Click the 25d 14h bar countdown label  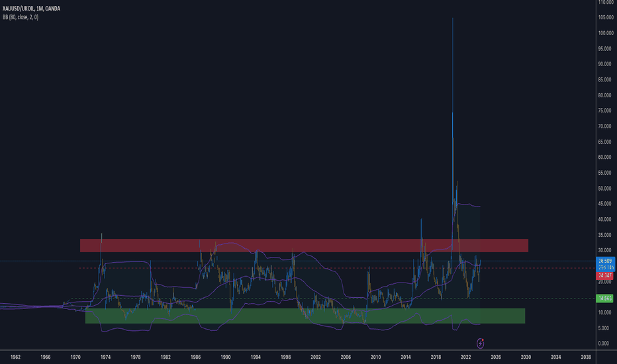(605, 267)
